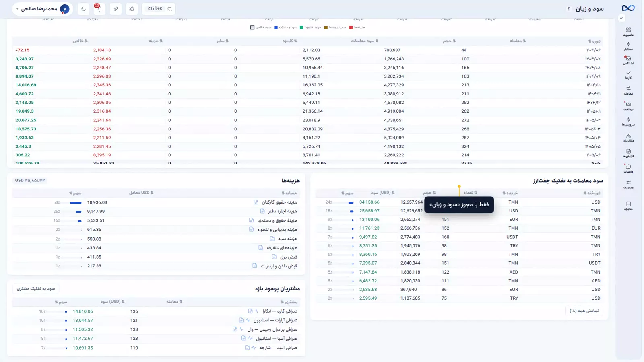Open پرداخت (Payment) in the sidebar
Image resolution: width=644 pixels, height=362 pixels.
(628, 106)
